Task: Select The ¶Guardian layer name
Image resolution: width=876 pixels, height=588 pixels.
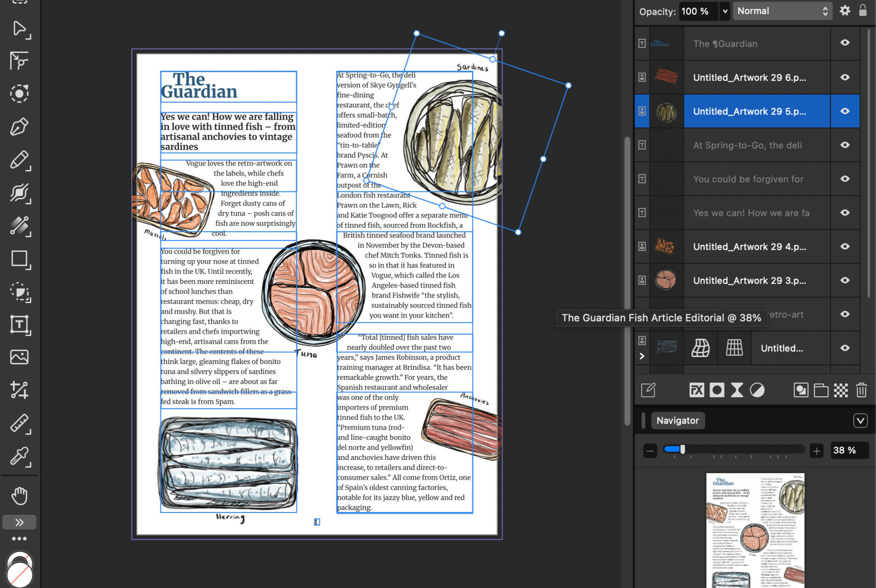Action: (x=725, y=44)
